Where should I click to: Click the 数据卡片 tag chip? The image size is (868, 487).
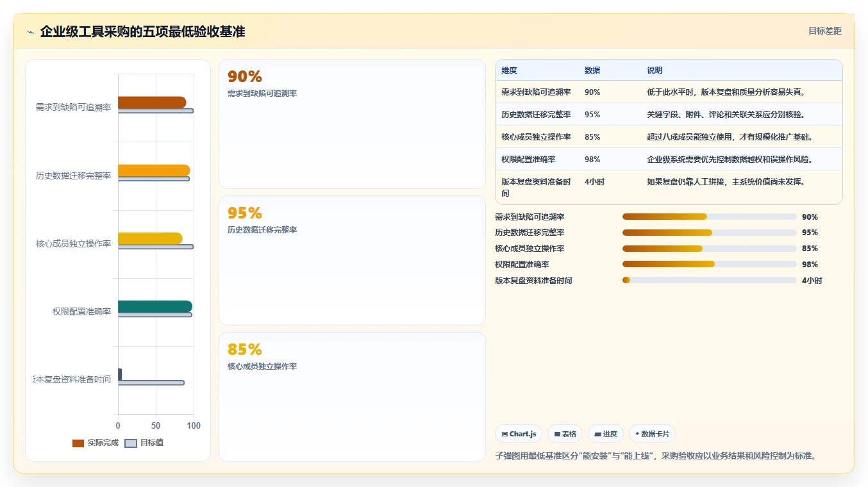pos(652,434)
